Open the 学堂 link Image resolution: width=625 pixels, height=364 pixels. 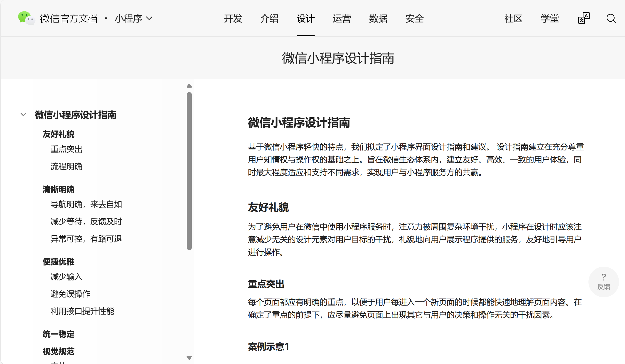click(550, 19)
